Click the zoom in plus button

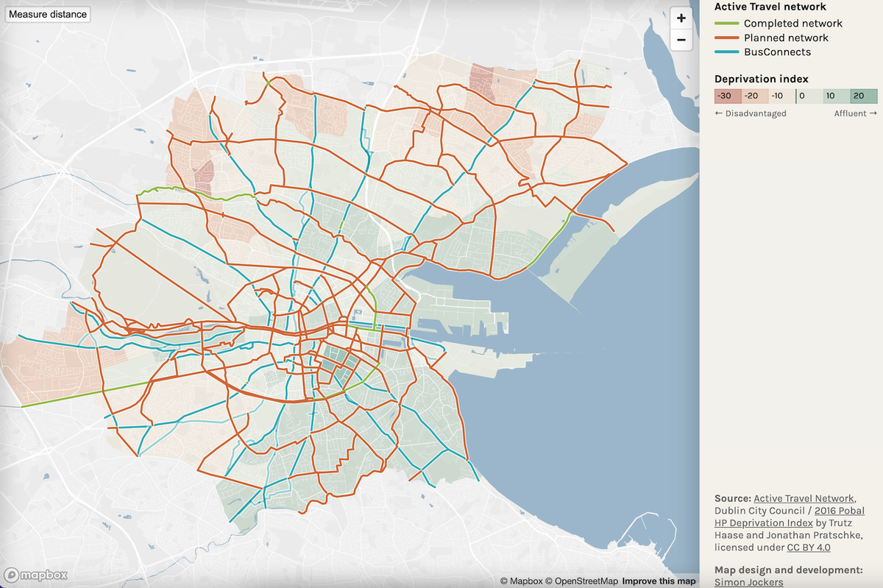681,18
